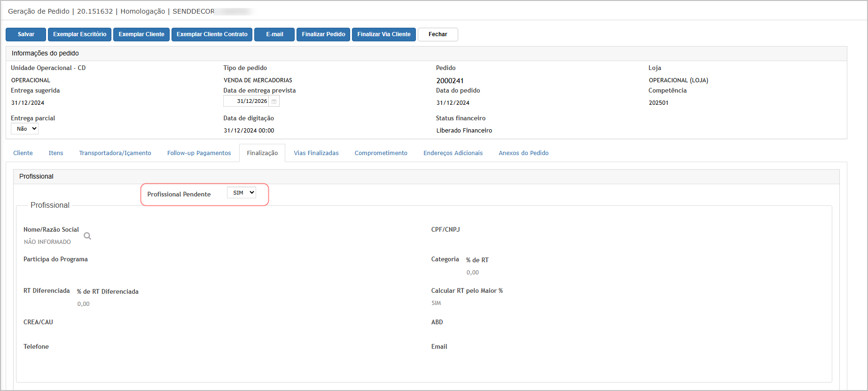Generate the Exemplar Escritório copy
This screenshot has width=868, height=391.
80,34
